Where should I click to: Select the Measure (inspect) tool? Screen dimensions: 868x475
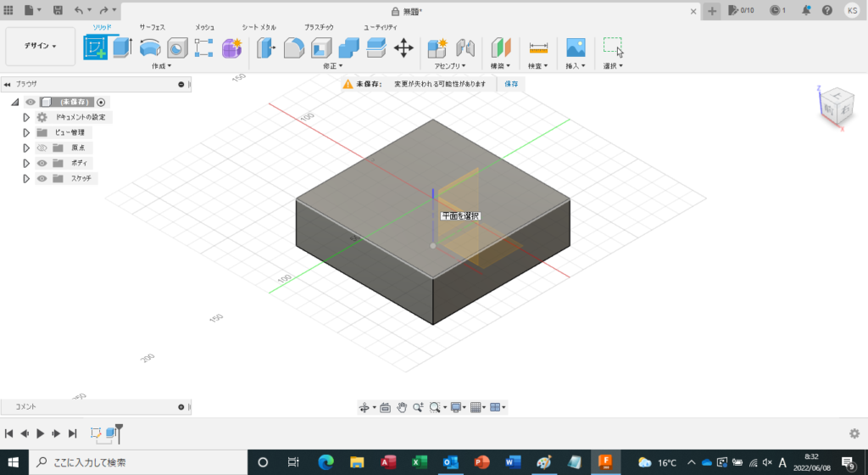[x=538, y=48]
